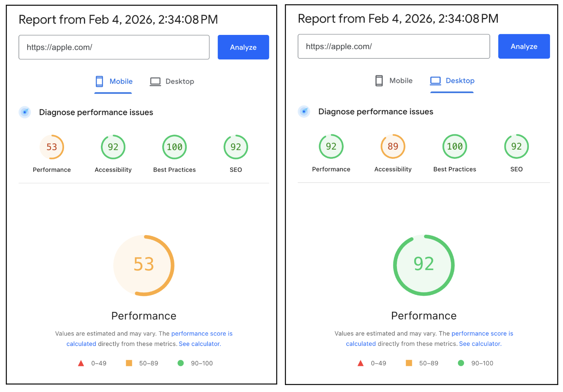Click the large 53 Performance gauge

click(144, 265)
